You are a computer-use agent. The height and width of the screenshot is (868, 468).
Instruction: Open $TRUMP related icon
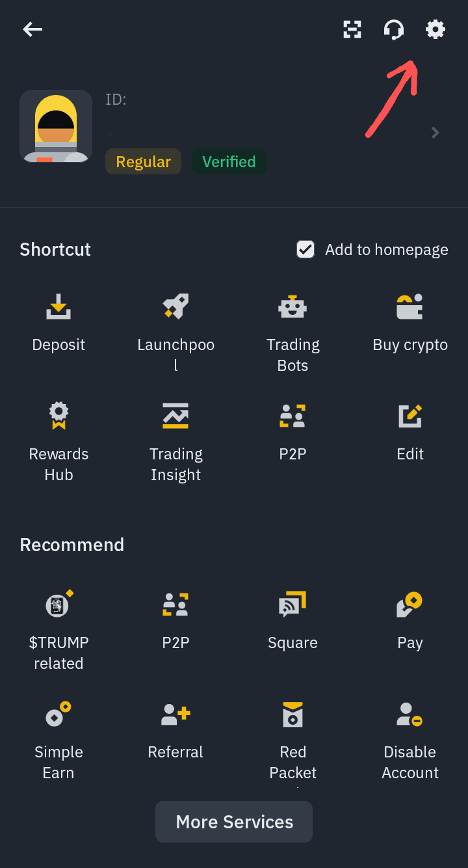coord(58,605)
